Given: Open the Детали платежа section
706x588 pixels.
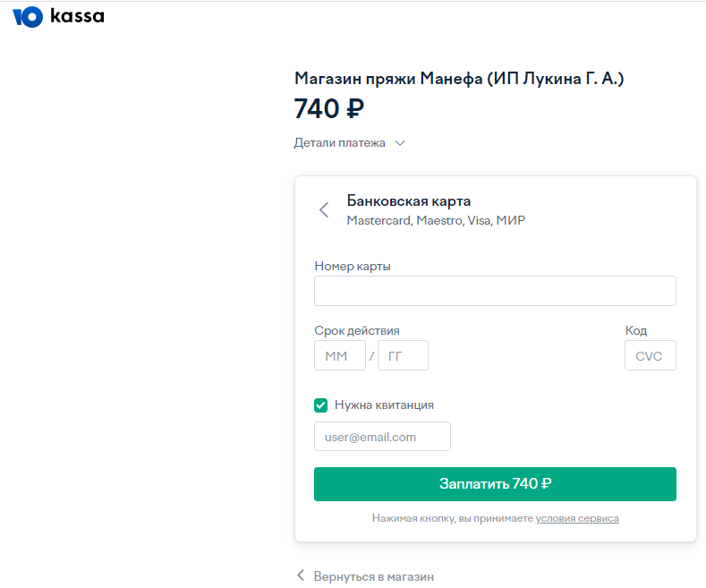Looking at the screenshot, I should pos(339,142).
